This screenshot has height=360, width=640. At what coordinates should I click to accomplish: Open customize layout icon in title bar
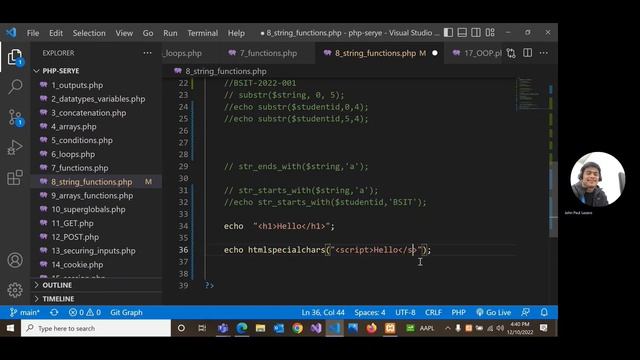[x=490, y=33]
